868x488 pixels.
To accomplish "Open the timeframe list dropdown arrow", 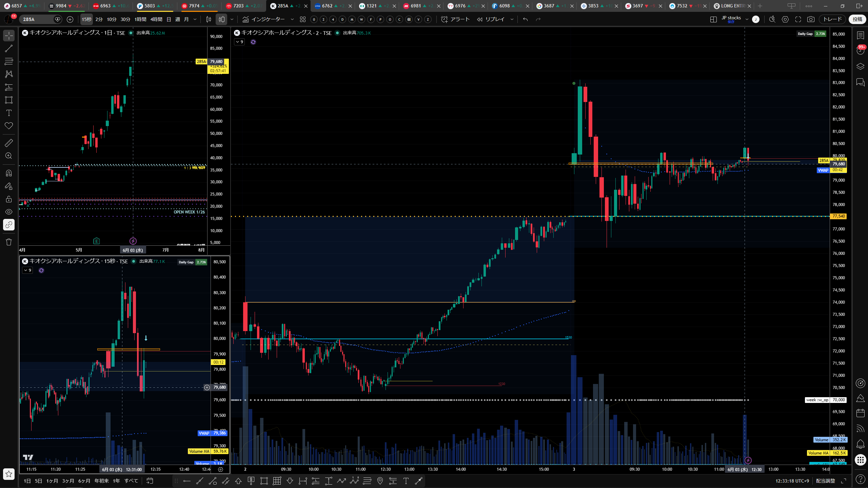I will point(195,19).
